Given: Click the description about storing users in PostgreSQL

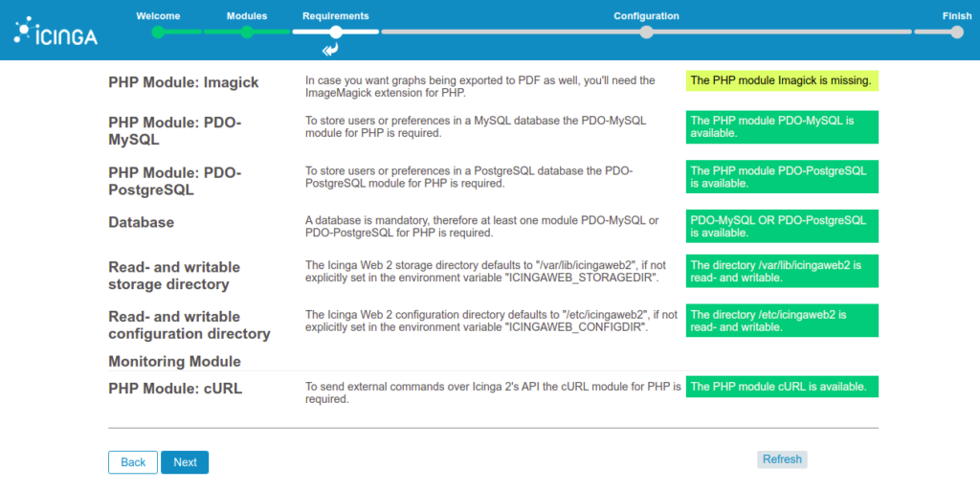Looking at the screenshot, I should pos(469,177).
